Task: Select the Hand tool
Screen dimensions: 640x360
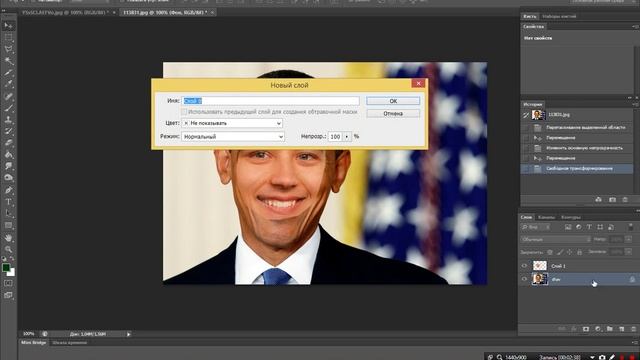Action: click(x=8, y=238)
